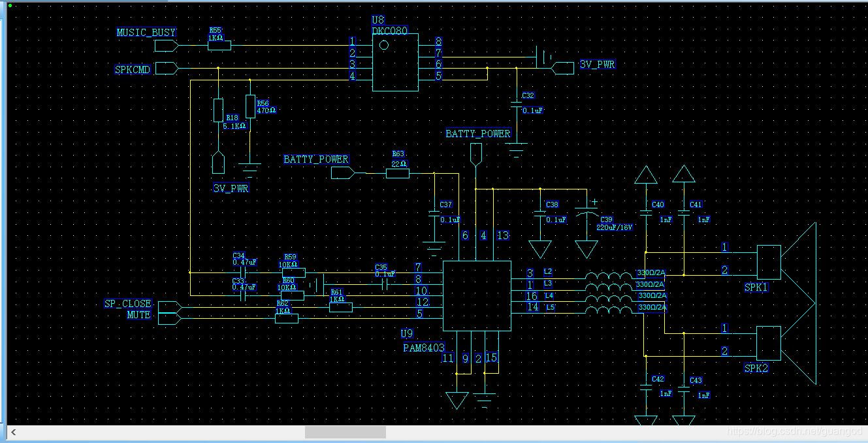Click the "R59" resistor designator
Screen dimensions: 868x443
[x=290, y=257]
